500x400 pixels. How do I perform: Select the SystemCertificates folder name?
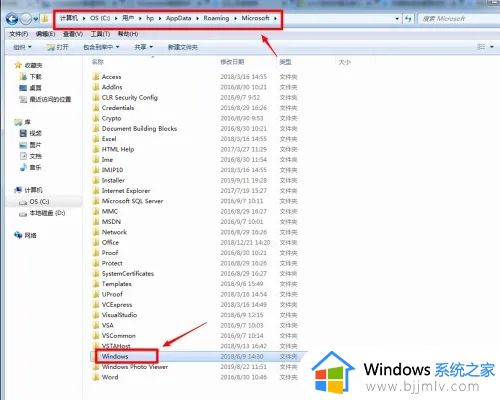point(128,273)
